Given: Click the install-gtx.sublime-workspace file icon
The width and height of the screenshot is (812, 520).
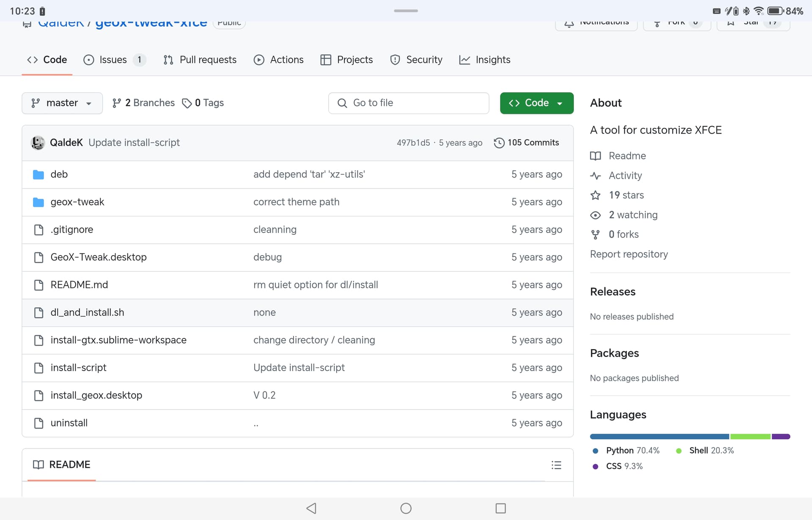Looking at the screenshot, I should [x=38, y=340].
